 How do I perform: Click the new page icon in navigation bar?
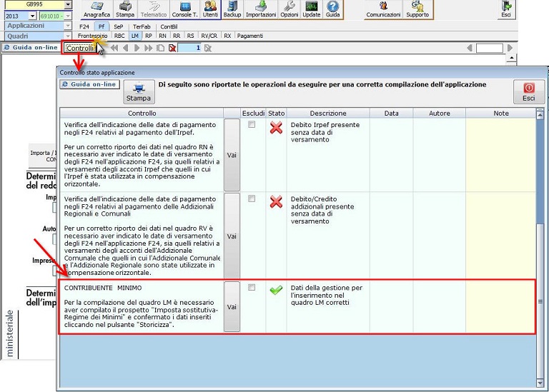pyautogui.click(x=160, y=49)
